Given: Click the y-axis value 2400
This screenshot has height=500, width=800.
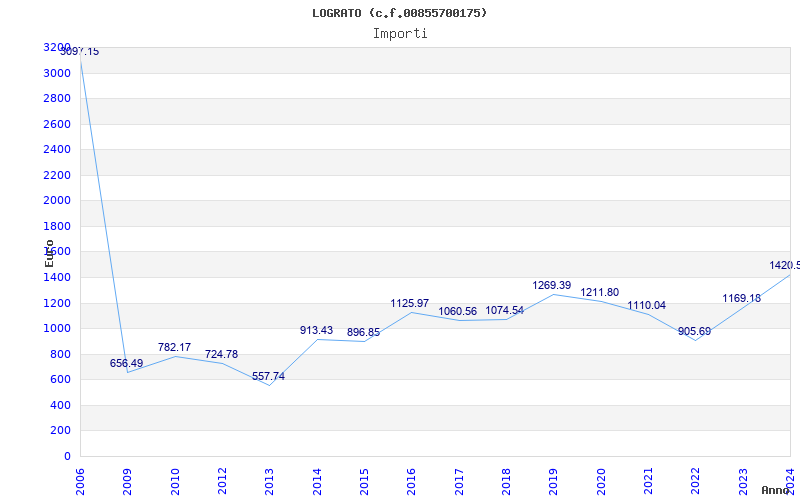Looking at the screenshot, I should click(x=57, y=149).
